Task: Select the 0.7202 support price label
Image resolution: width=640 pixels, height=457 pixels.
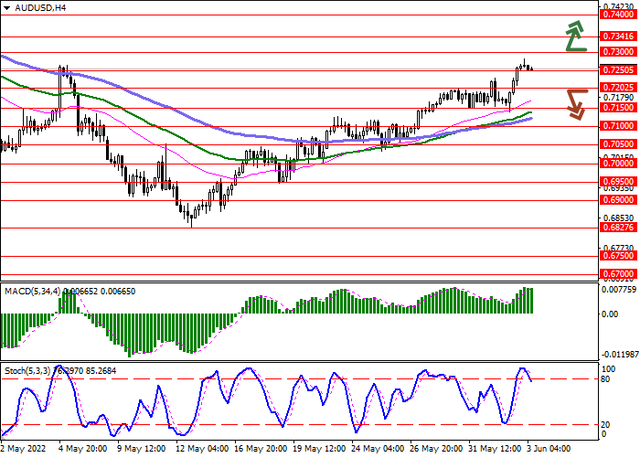Action: point(615,87)
